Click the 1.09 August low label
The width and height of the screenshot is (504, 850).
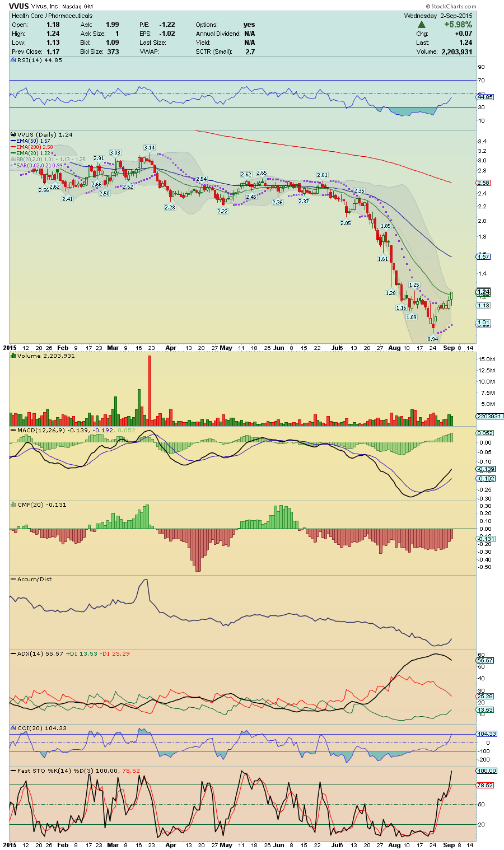412,317
